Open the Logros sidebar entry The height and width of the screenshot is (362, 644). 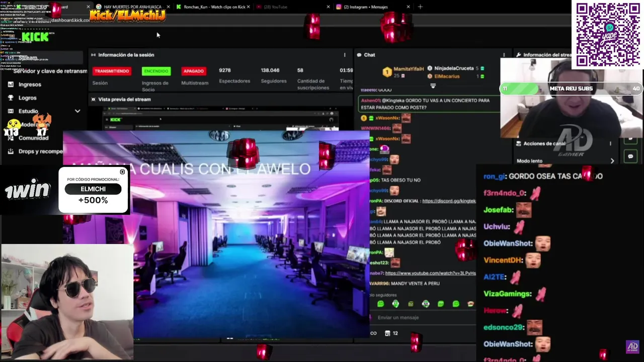click(x=28, y=98)
